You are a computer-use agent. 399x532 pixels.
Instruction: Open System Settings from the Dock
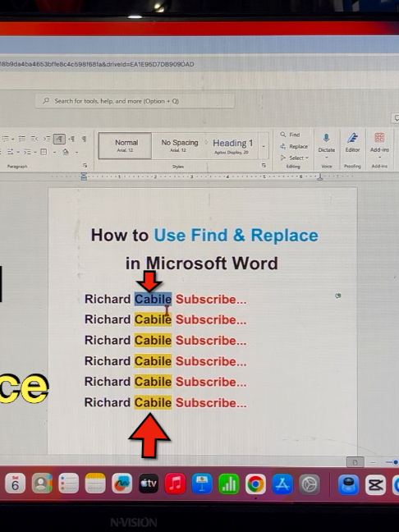tap(309, 484)
